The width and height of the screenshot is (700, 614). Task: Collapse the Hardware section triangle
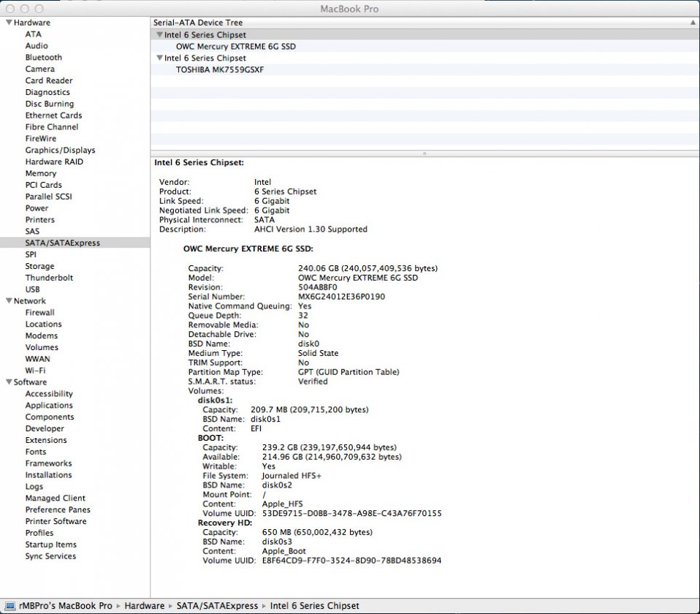pos(9,23)
